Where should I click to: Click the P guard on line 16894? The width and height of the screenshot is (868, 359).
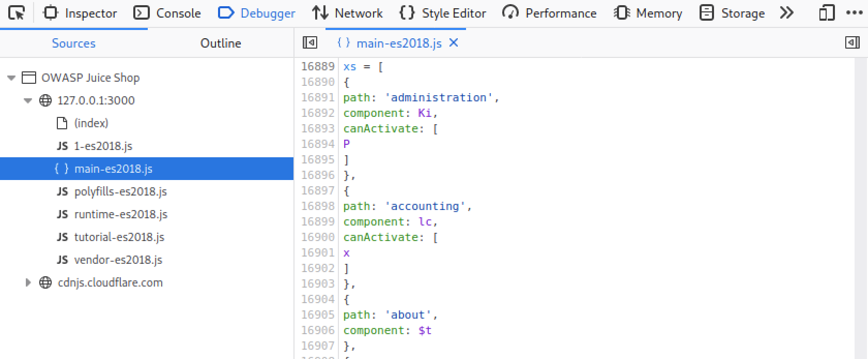click(x=347, y=144)
